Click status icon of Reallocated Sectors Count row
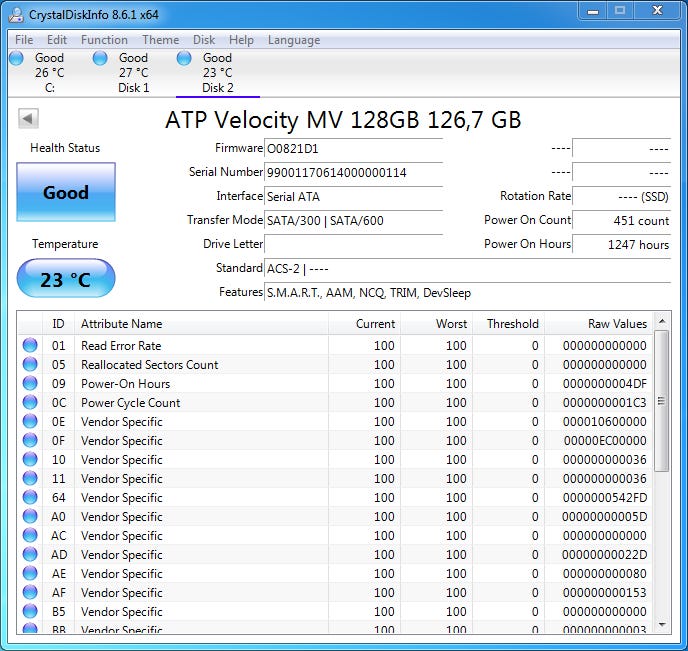This screenshot has height=651, width=688. (30, 365)
